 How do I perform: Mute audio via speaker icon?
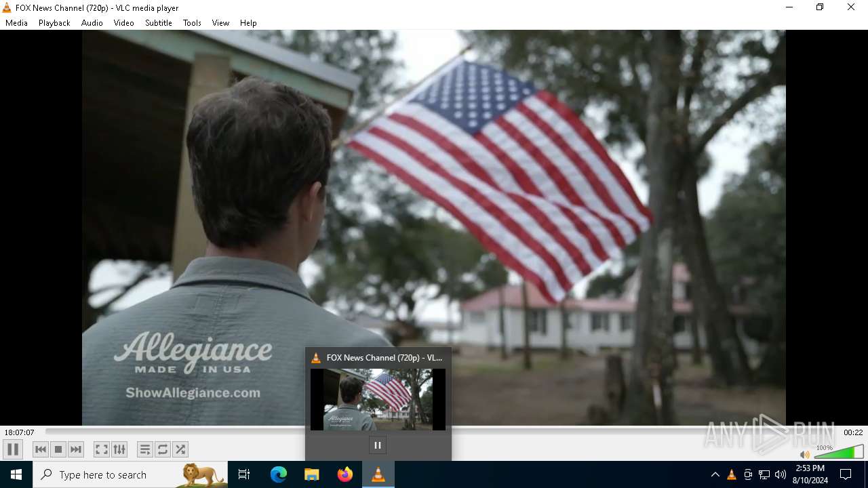[x=805, y=455]
